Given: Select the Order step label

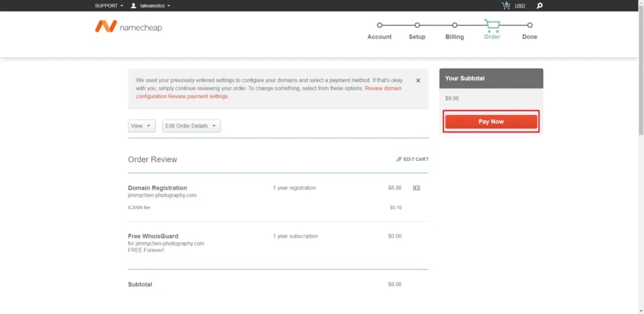Looking at the screenshot, I should tap(492, 37).
